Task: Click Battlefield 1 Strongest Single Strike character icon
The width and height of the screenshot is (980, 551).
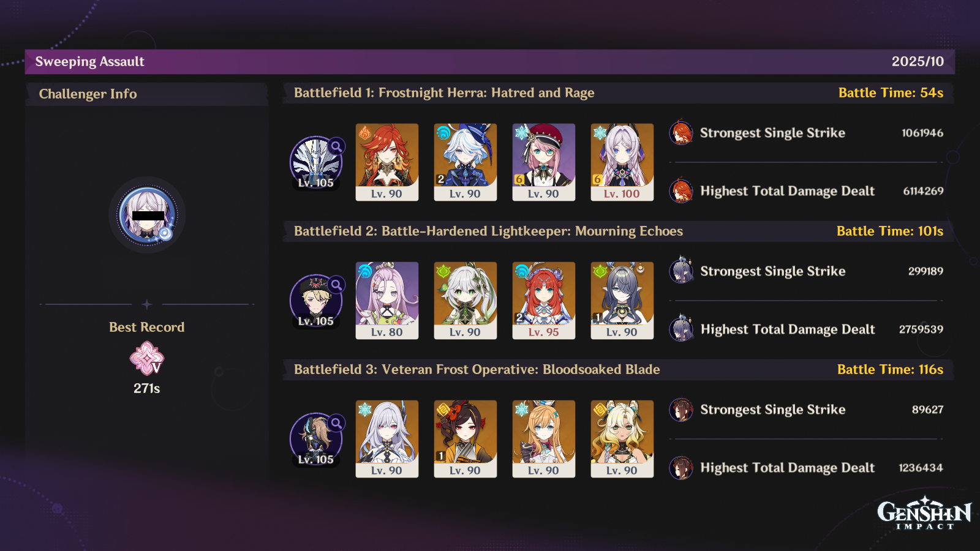Action: click(x=681, y=133)
